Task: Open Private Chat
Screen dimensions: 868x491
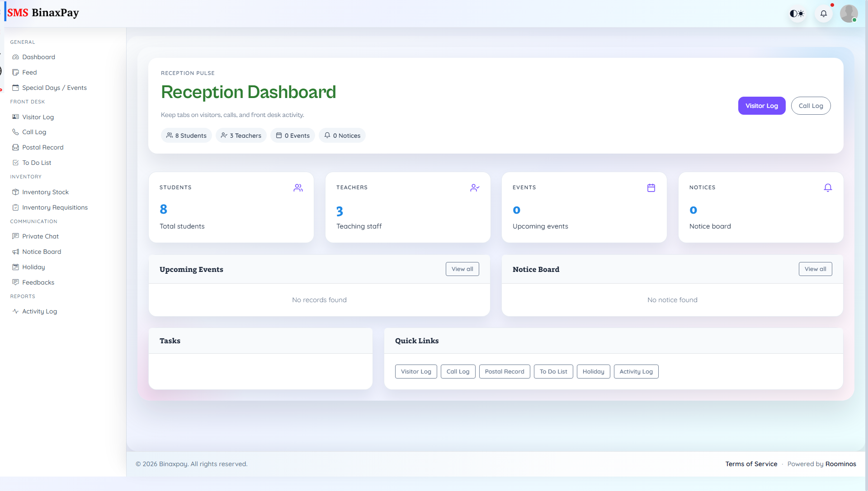Action: pos(40,236)
